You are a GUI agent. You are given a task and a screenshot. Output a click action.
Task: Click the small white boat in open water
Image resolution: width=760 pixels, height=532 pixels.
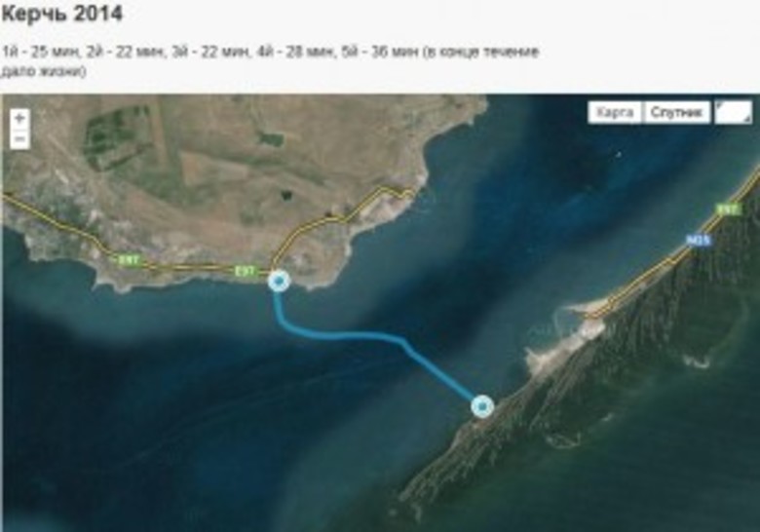(x=619, y=155)
